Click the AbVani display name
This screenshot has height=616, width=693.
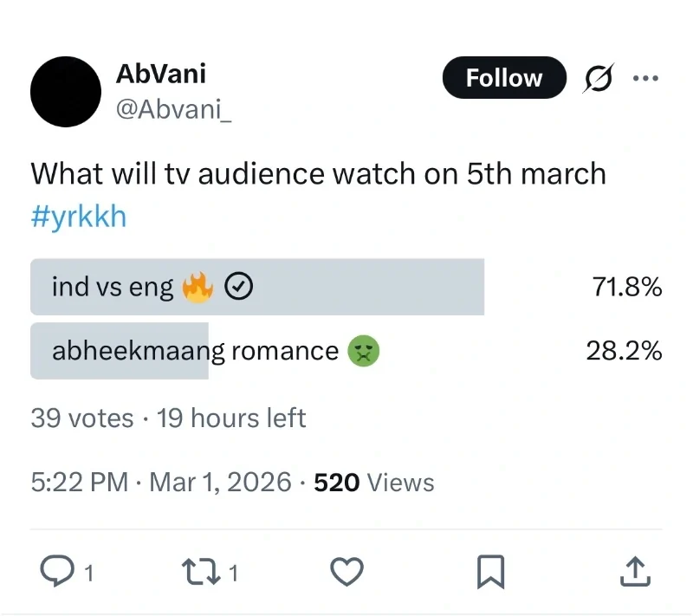pos(161,74)
